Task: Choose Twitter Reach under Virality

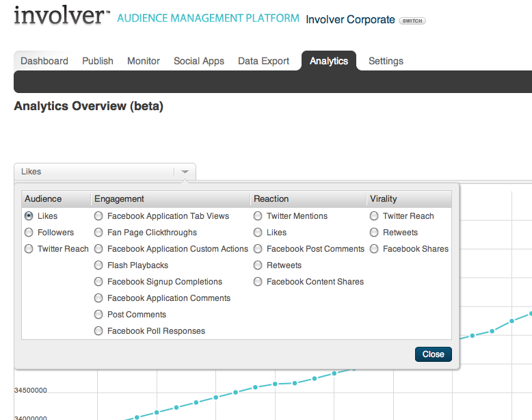Action: pyautogui.click(x=374, y=216)
